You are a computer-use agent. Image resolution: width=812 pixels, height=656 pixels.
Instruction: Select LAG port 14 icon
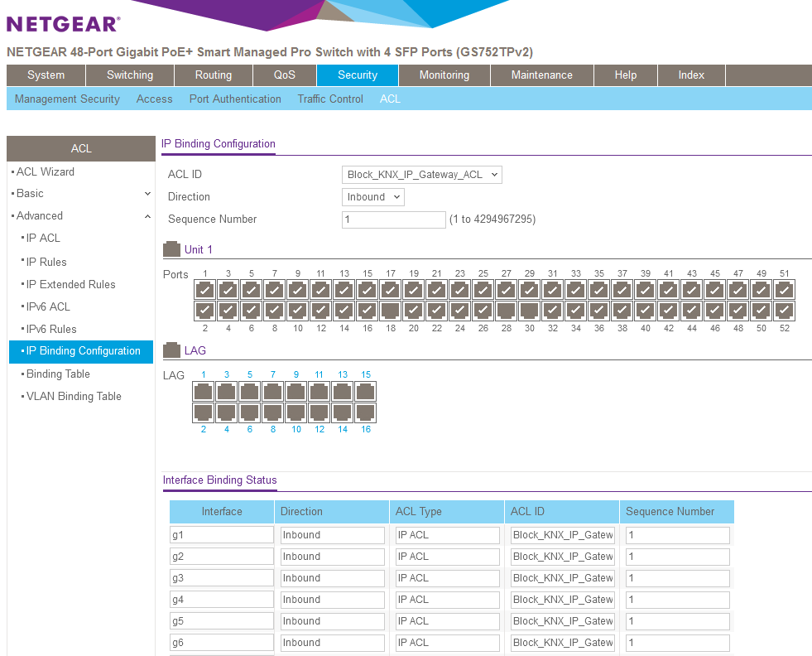point(343,413)
